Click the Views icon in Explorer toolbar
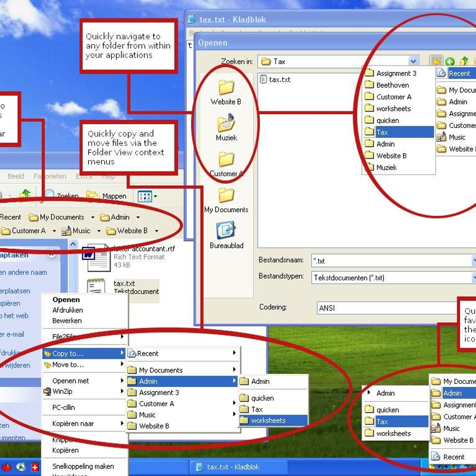The height and width of the screenshot is (476, 476). (144, 196)
